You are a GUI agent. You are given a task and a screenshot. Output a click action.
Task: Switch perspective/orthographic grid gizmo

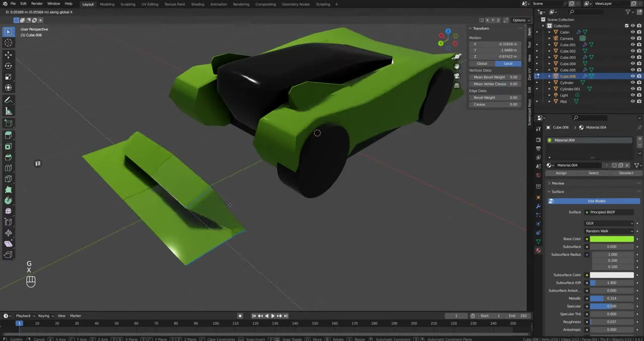tap(457, 86)
